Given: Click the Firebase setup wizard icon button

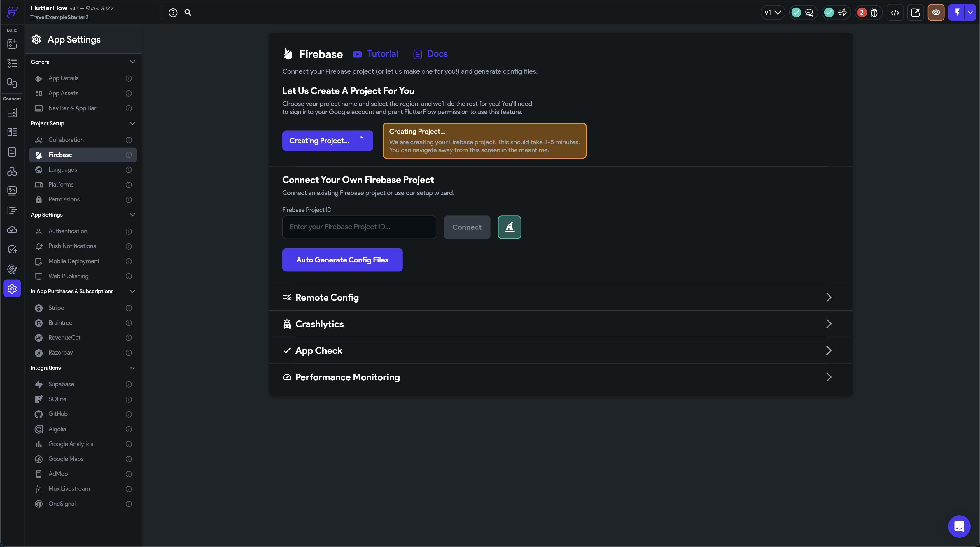Looking at the screenshot, I should [x=509, y=227].
